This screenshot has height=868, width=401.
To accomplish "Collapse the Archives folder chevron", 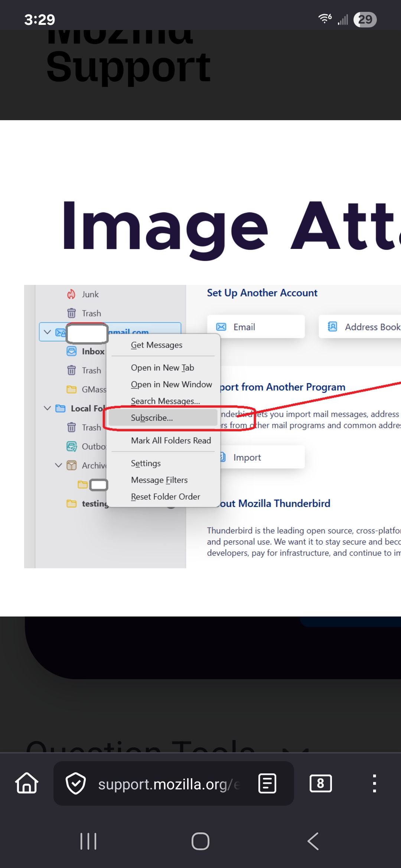I will [58, 465].
